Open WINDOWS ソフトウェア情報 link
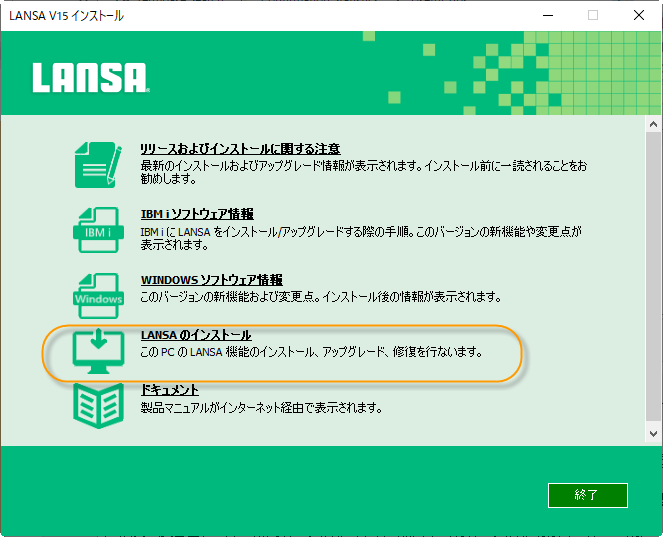Screen dimensions: 663x537 (211, 280)
